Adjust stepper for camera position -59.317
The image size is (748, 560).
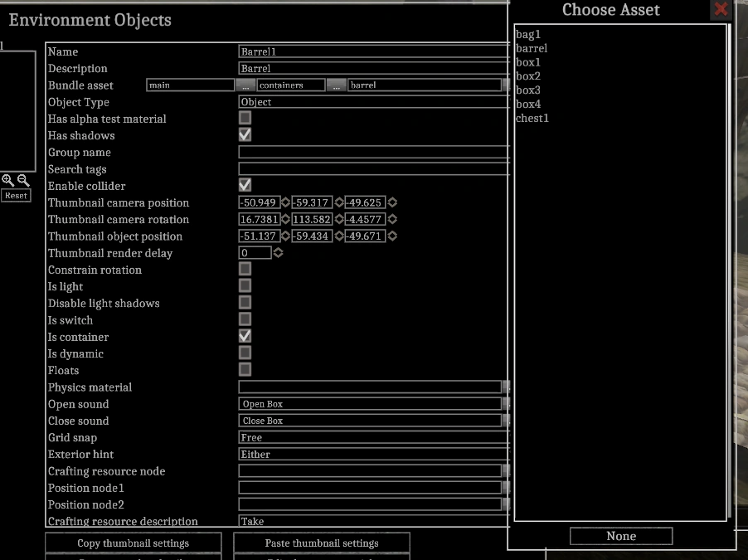(x=338, y=202)
